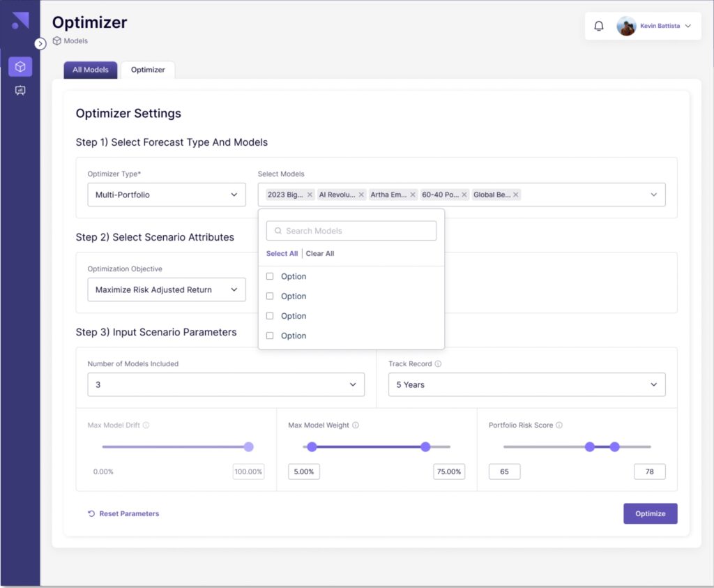Check the first Option checkbox
The height and width of the screenshot is (588, 714).
(x=270, y=276)
